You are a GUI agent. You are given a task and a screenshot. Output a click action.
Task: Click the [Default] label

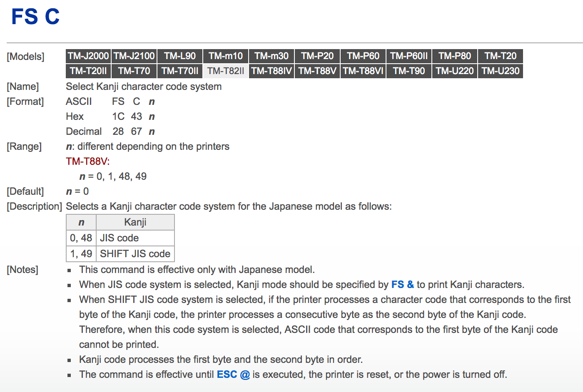[x=25, y=191]
